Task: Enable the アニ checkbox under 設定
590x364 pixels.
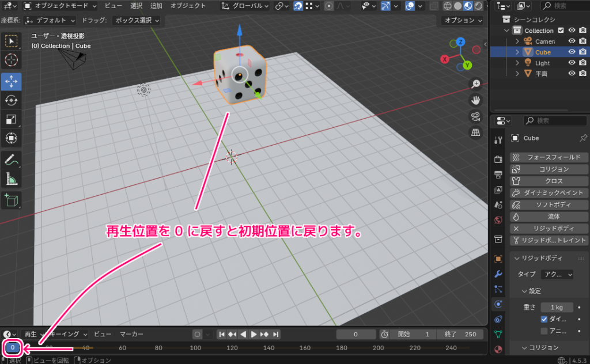Action: (x=544, y=331)
